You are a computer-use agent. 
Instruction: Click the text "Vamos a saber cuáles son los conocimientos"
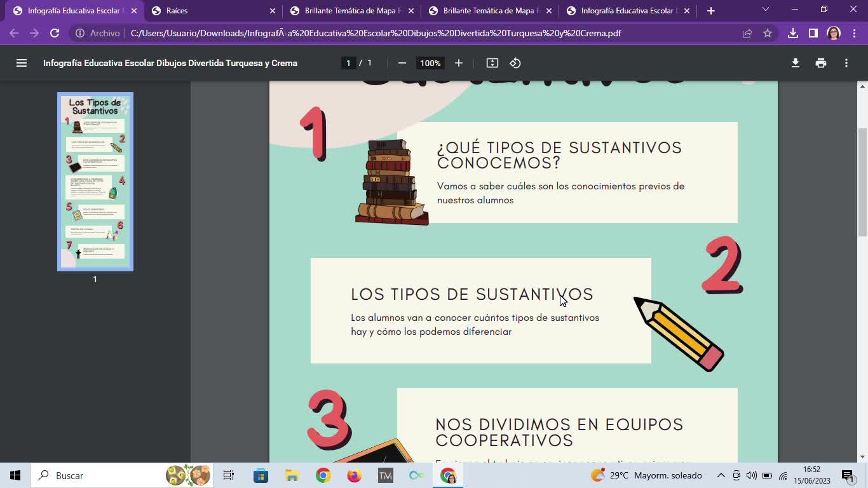(x=536, y=186)
